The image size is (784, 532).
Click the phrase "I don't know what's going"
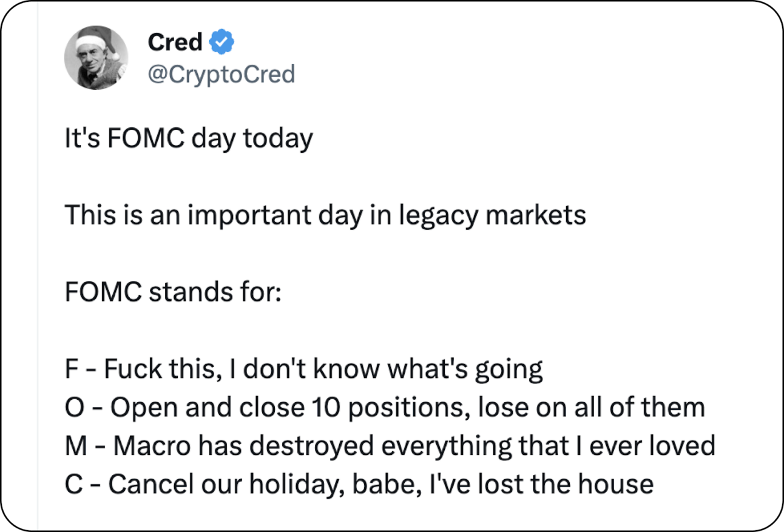click(x=385, y=369)
